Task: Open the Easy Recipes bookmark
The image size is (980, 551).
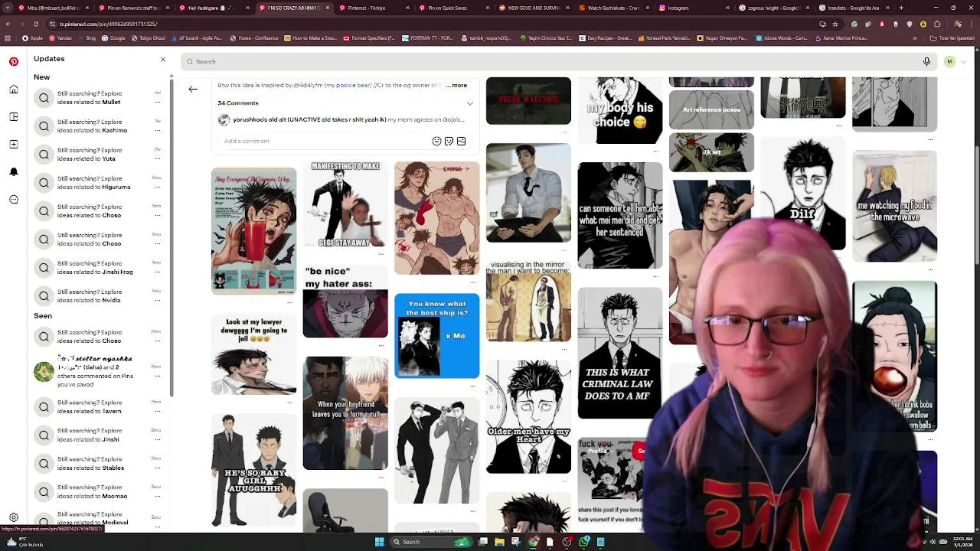Action: point(606,37)
